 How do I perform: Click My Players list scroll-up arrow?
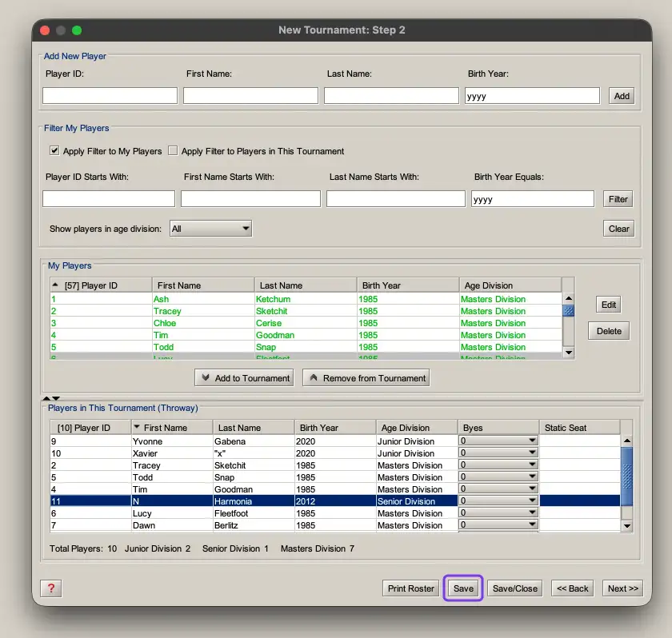tap(569, 298)
